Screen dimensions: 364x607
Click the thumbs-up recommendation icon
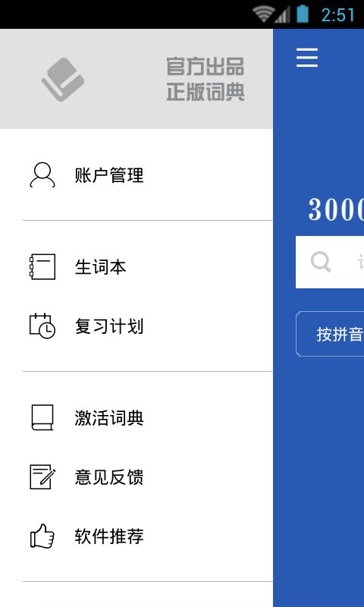(x=42, y=536)
